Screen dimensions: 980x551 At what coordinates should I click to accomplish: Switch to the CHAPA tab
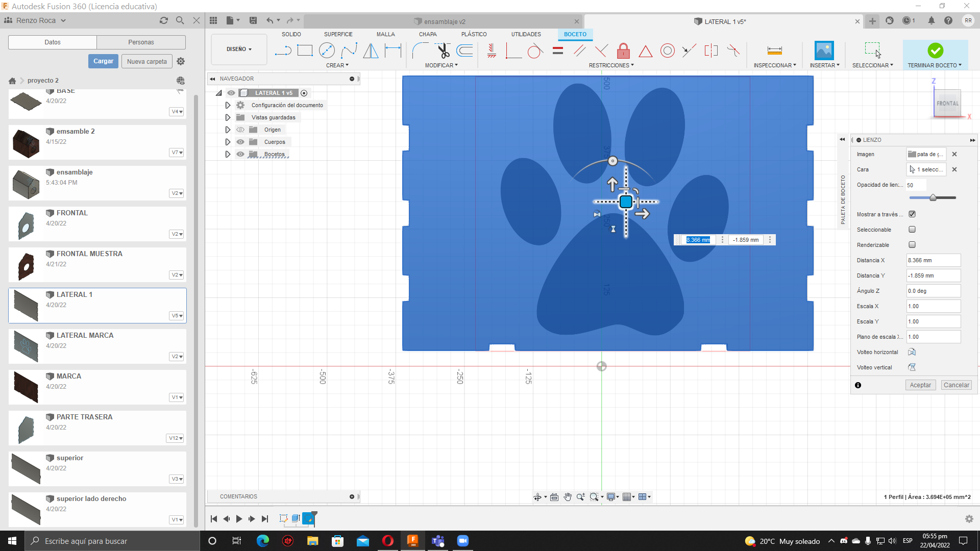tap(428, 34)
